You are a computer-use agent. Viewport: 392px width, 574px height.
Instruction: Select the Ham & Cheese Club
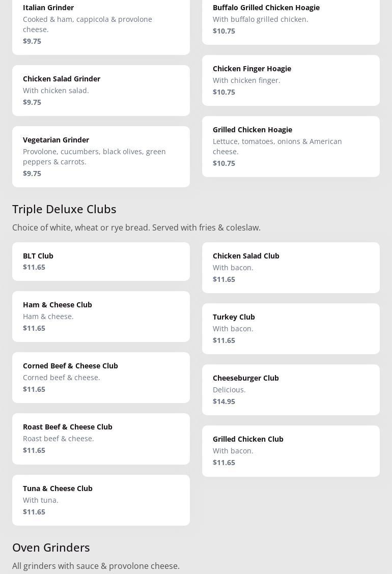pyautogui.click(x=101, y=316)
